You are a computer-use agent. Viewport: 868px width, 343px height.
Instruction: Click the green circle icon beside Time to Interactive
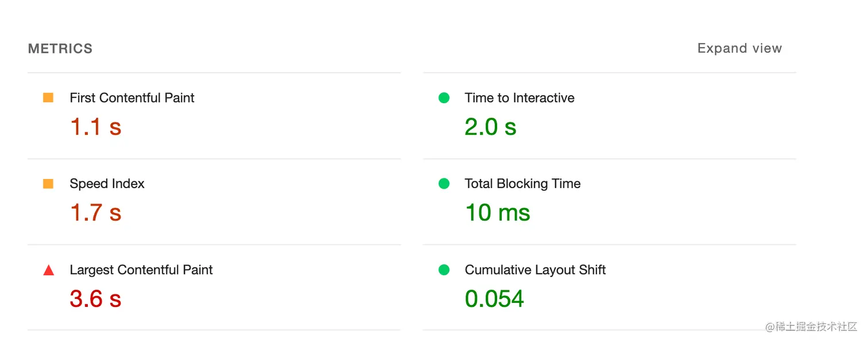444,98
